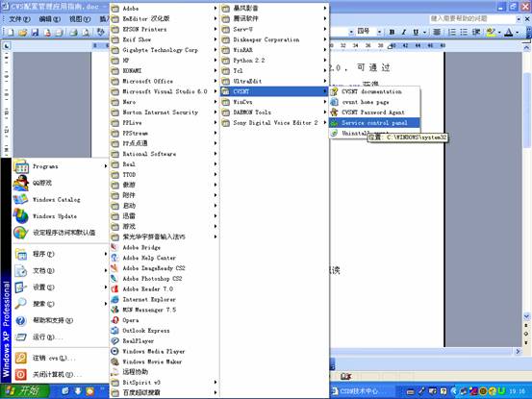This screenshot has width=532, height=399.
Task: Click the 设置 item in Start menu
Action: pyautogui.click(x=61, y=287)
